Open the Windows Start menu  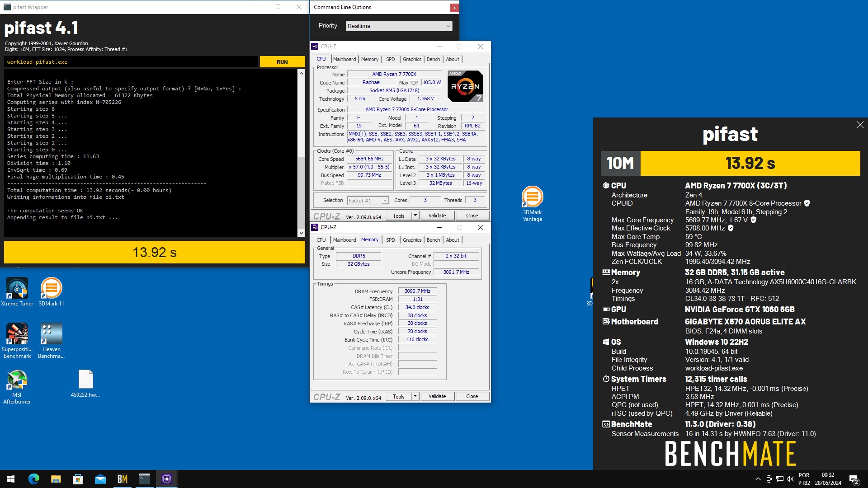pos(11,479)
